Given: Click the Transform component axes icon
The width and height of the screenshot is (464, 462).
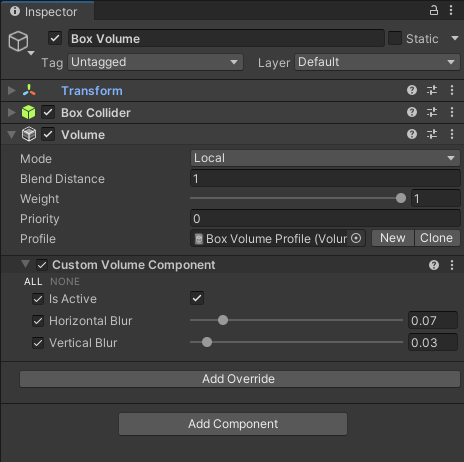Looking at the screenshot, I should click(29, 90).
